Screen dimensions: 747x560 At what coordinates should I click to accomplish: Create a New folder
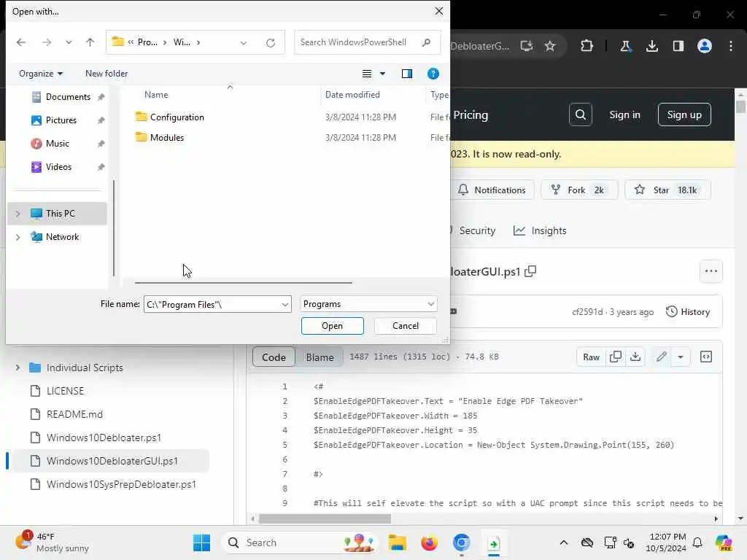pyautogui.click(x=107, y=74)
